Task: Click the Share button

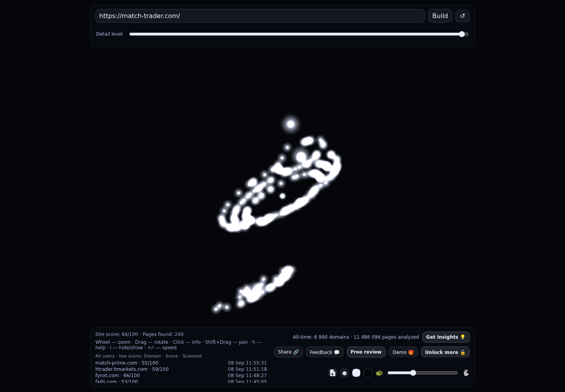Action: [288, 352]
